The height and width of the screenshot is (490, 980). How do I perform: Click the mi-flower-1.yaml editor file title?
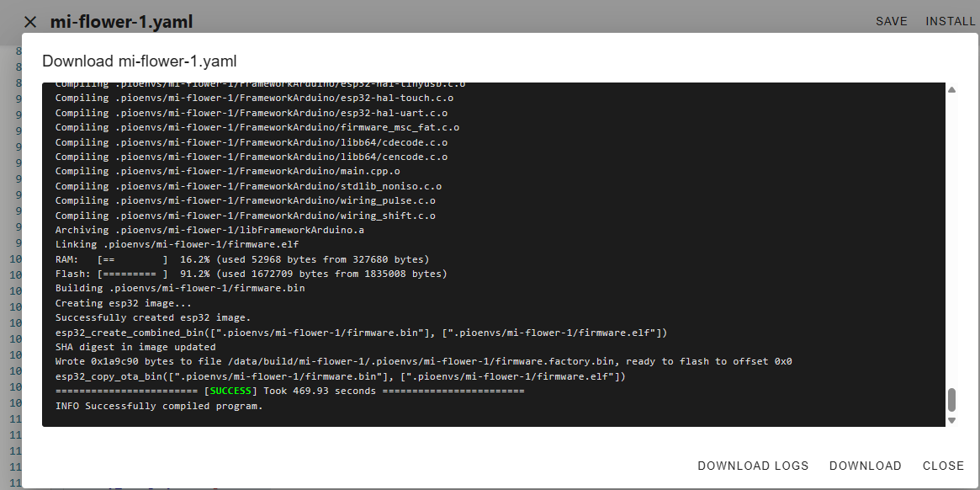pyautogui.click(x=121, y=22)
